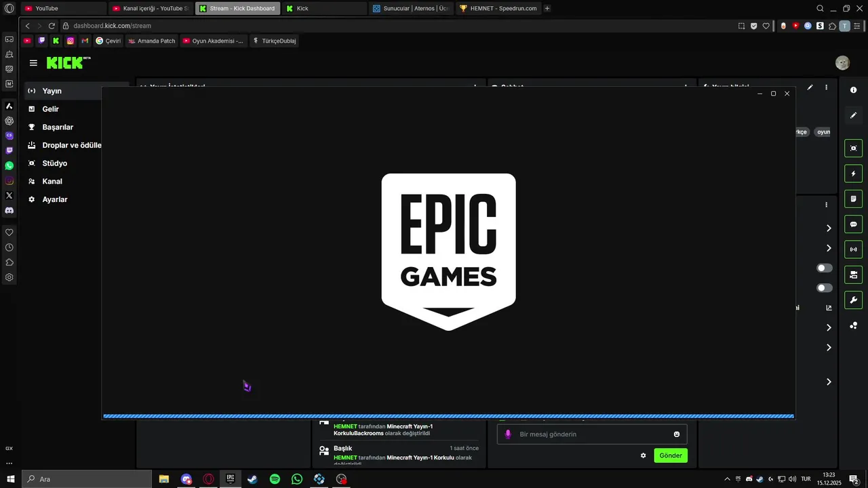Open Opera sidebar WhatsApp icon

[x=9, y=165]
